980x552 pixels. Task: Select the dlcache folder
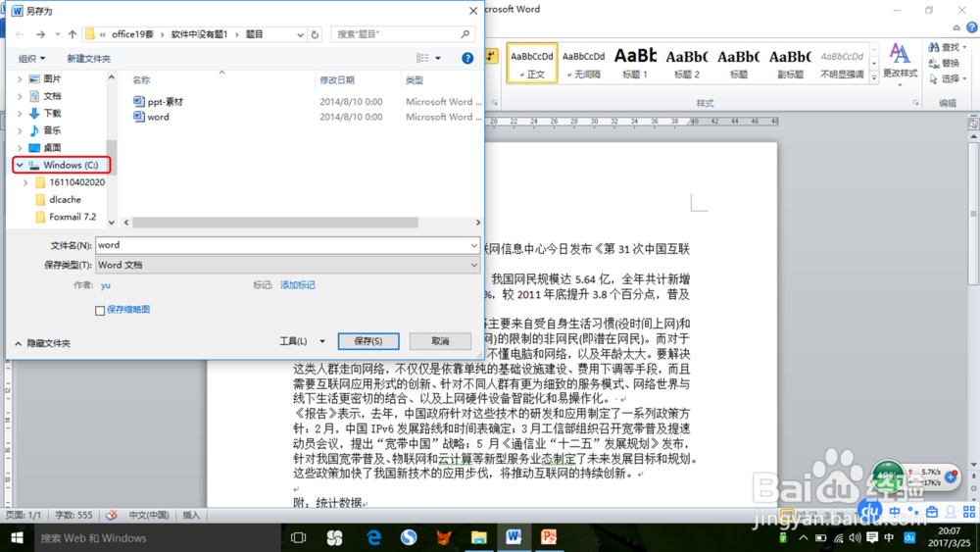point(65,199)
